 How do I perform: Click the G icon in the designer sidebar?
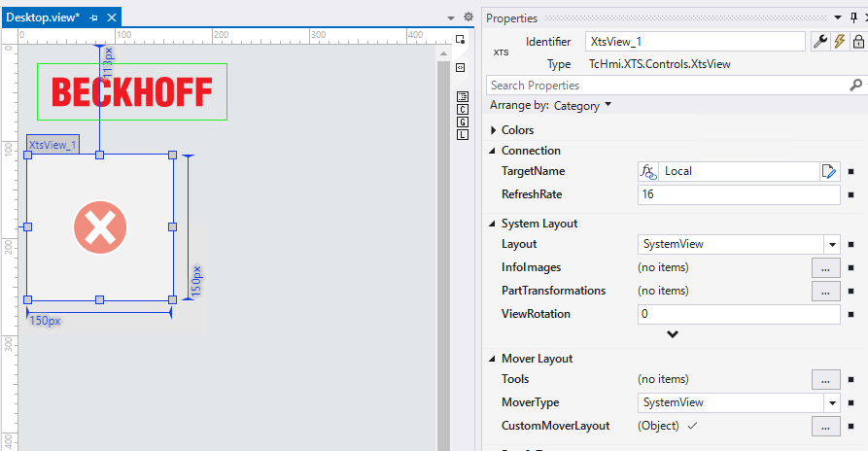(x=463, y=122)
